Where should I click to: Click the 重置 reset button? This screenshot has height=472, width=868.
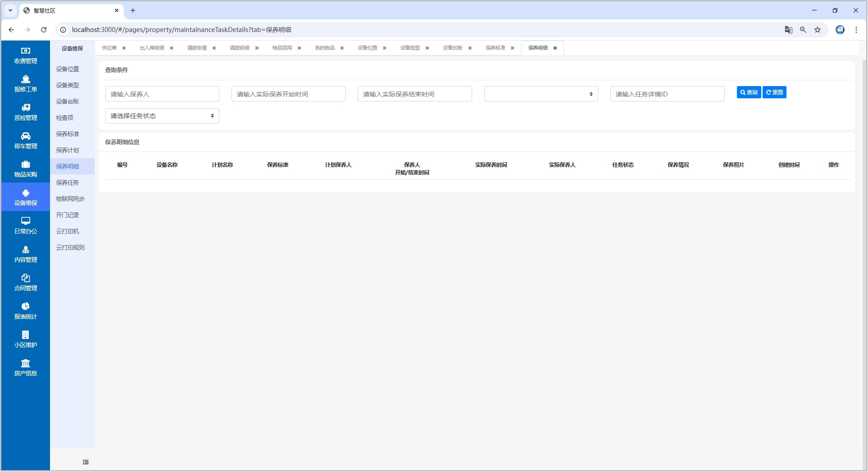point(774,92)
